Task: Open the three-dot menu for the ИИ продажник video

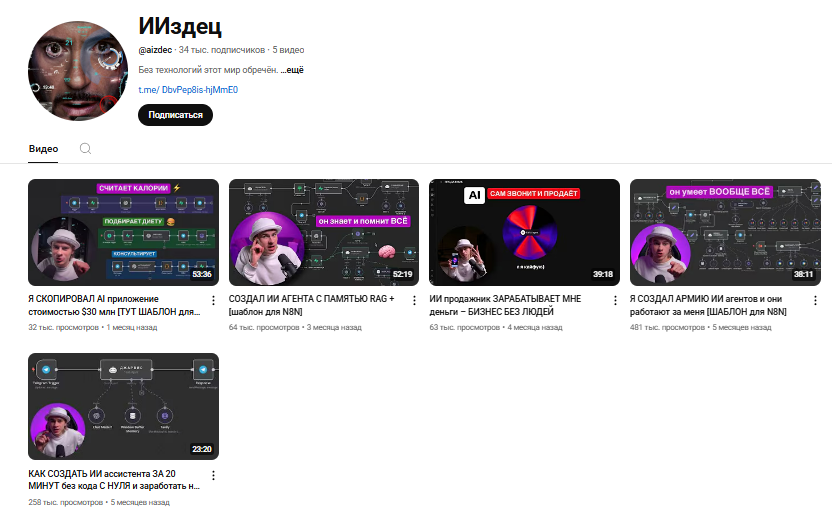Action: pyautogui.click(x=613, y=300)
